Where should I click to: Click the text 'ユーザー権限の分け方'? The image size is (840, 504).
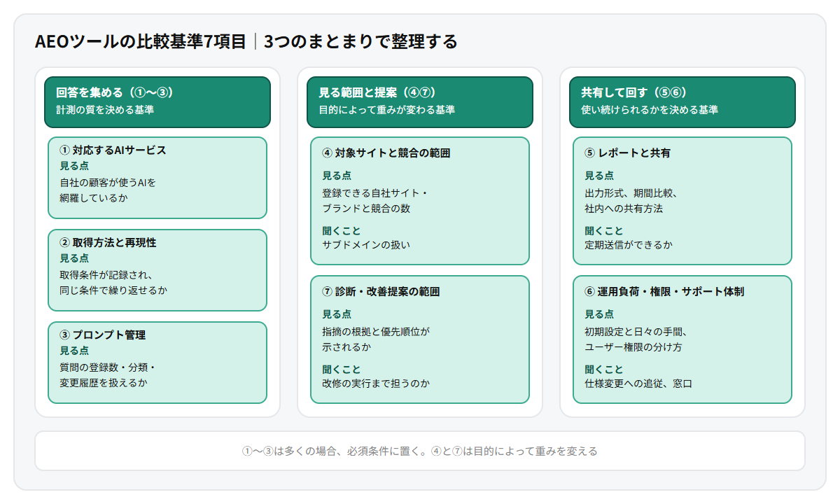click(633, 346)
